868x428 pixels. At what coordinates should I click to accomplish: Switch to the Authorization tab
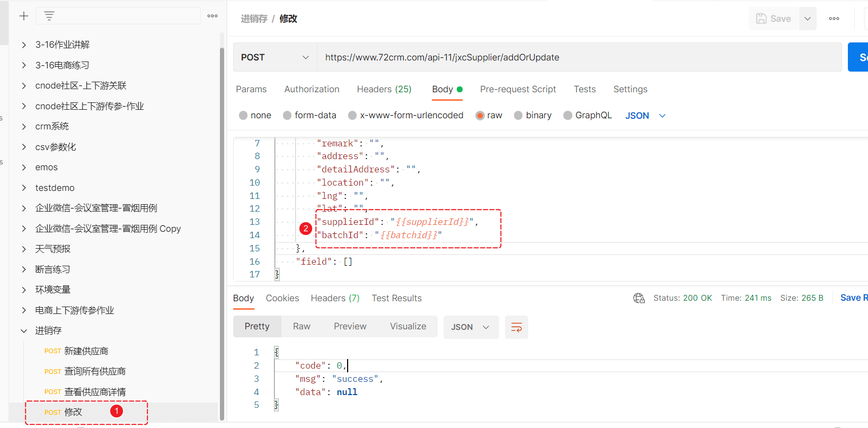(312, 89)
